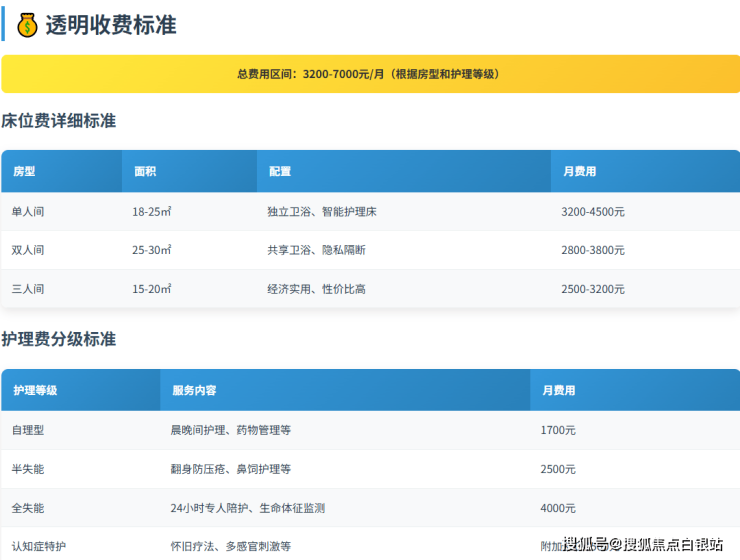Click the 透明收费标准 page heading

[110, 25]
